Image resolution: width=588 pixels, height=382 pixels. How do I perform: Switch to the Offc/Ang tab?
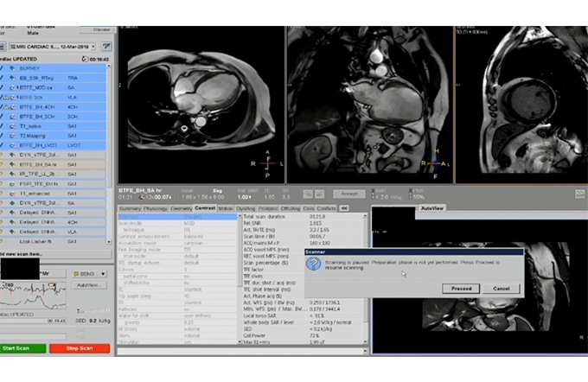[291, 208]
